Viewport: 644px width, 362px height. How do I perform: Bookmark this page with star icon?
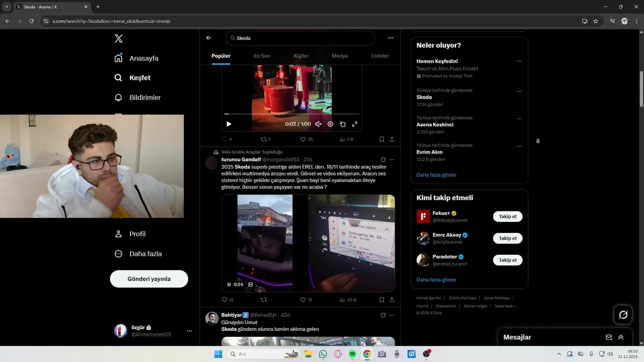[x=596, y=21]
